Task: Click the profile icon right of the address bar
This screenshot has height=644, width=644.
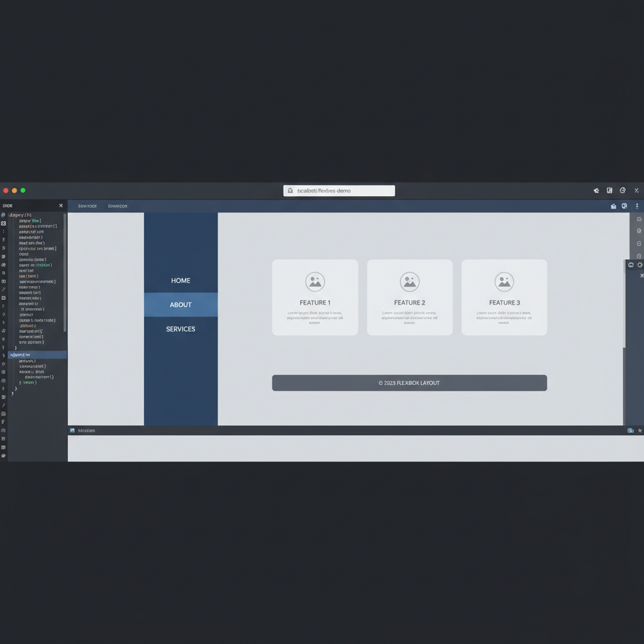Action: coord(609,191)
